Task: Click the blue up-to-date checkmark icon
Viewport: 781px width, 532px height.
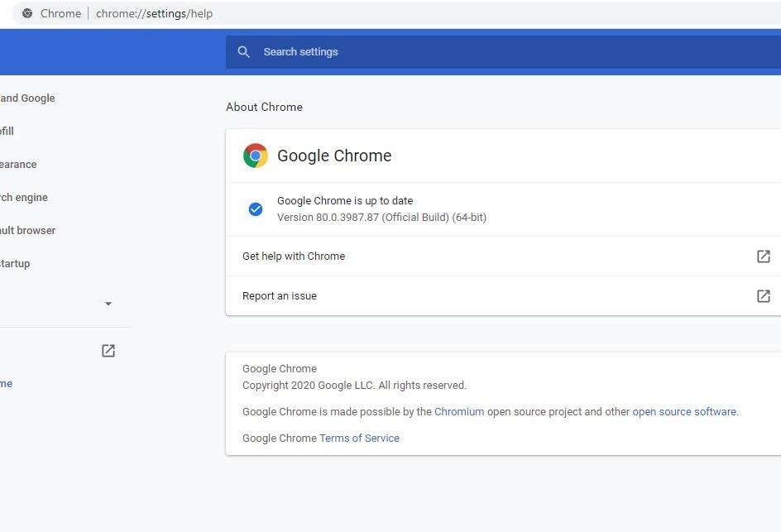Action: (256, 209)
